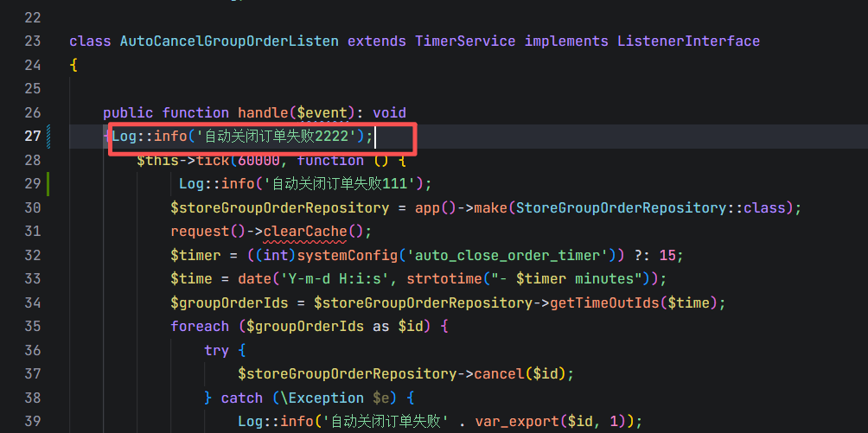This screenshot has width=868, height=433.
Task: Click the getTimeOutIds method call
Action: [x=604, y=302]
